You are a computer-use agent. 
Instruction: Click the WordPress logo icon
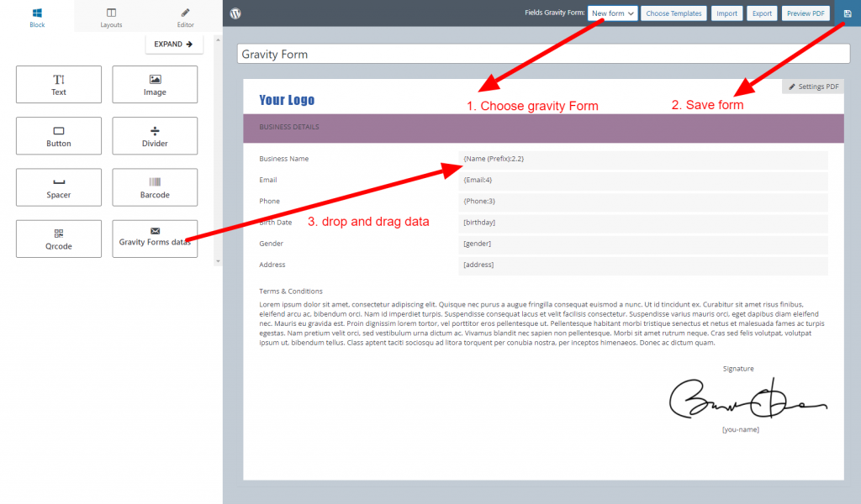coord(235,13)
